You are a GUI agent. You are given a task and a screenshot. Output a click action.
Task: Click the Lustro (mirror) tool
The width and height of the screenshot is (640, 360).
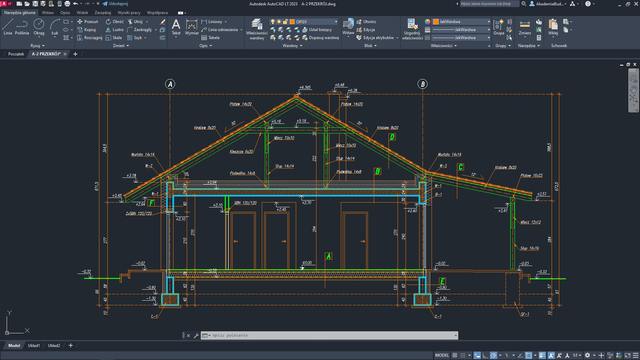115,30
